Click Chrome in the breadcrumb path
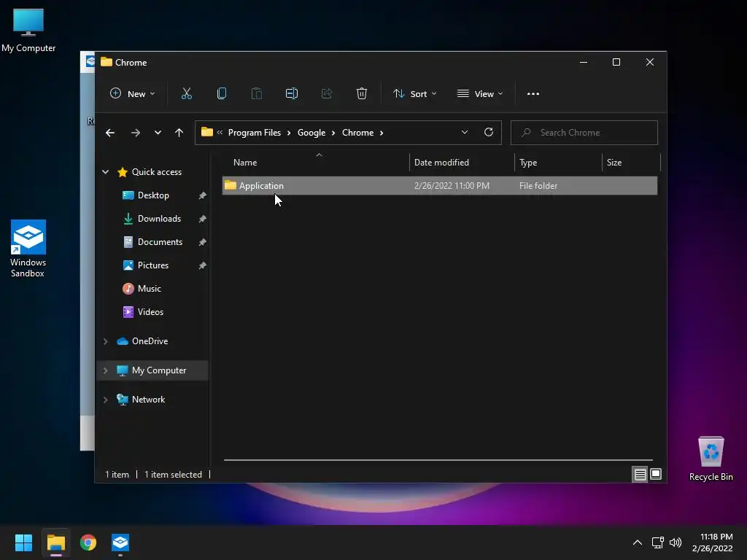Image resolution: width=747 pixels, height=560 pixels. [x=357, y=133]
